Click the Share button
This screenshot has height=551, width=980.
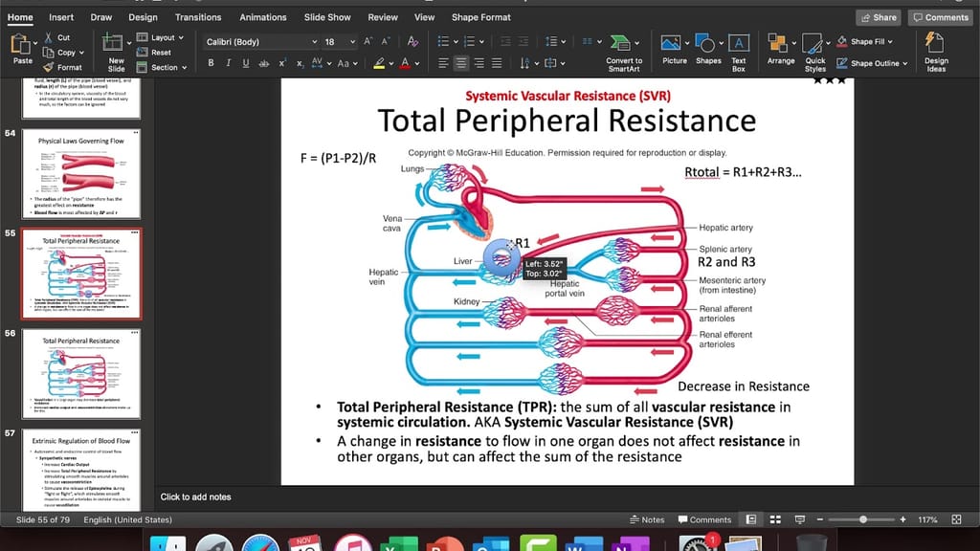pyautogui.click(x=878, y=16)
